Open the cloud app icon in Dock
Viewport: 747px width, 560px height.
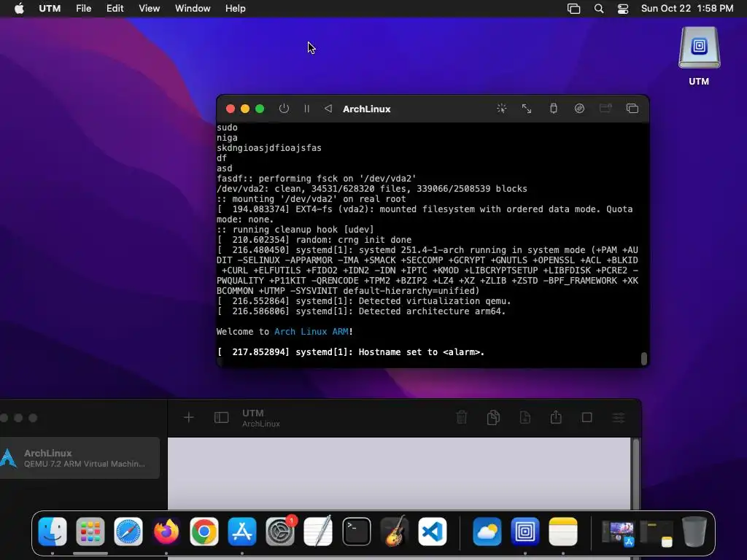[487, 531]
